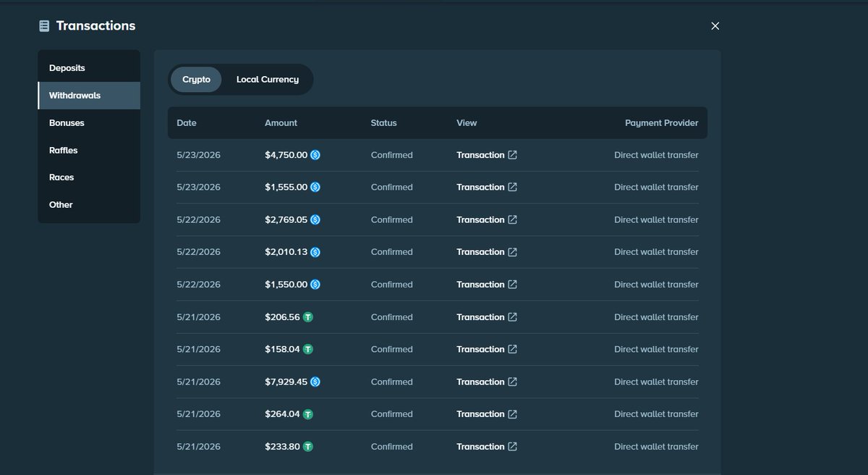Open external link icon for $4,750.00 withdrawal
Screen dimensions: 868x475
513,155
